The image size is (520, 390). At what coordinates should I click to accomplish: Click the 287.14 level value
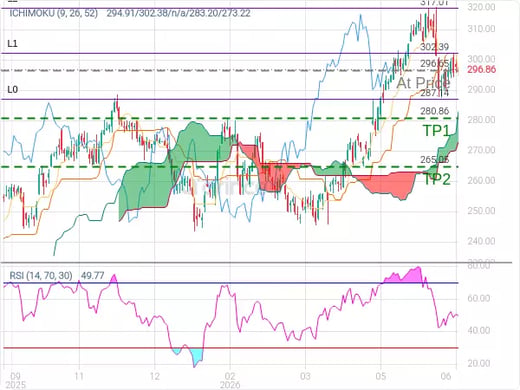tap(434, 93)
